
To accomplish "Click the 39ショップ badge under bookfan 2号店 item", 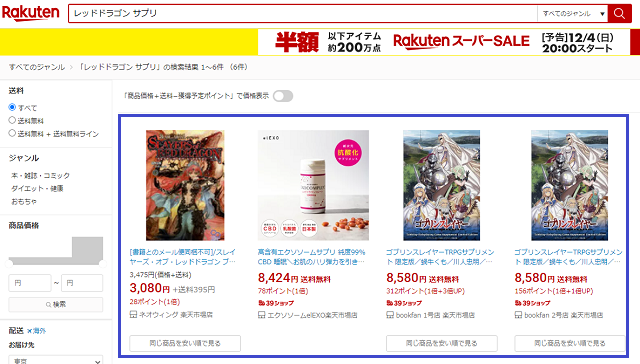I will tap(532, 303).
